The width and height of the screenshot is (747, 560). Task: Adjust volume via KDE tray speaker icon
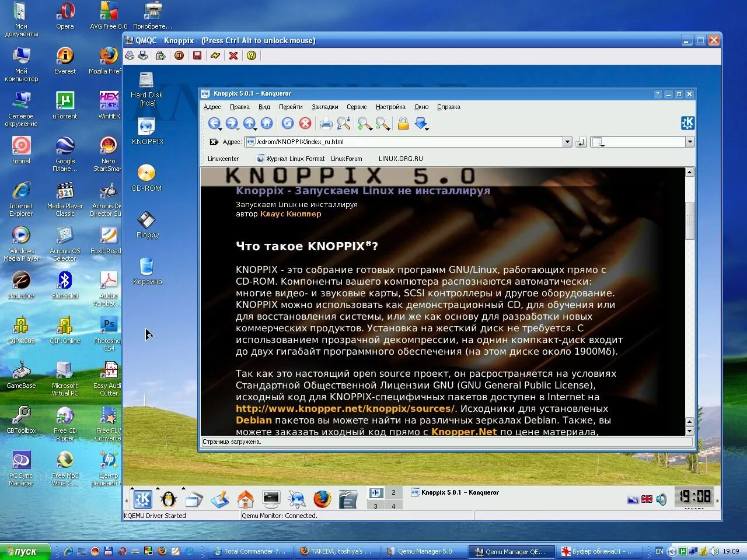coord(661,499)
